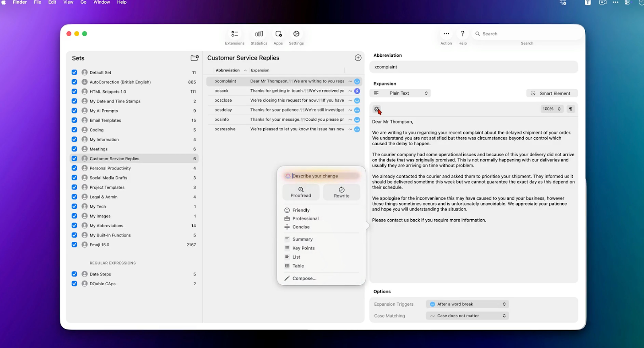Click the blue status icon on xcsresolve row
The height and width of the screenshot is (348, 644).
(357, 130)
